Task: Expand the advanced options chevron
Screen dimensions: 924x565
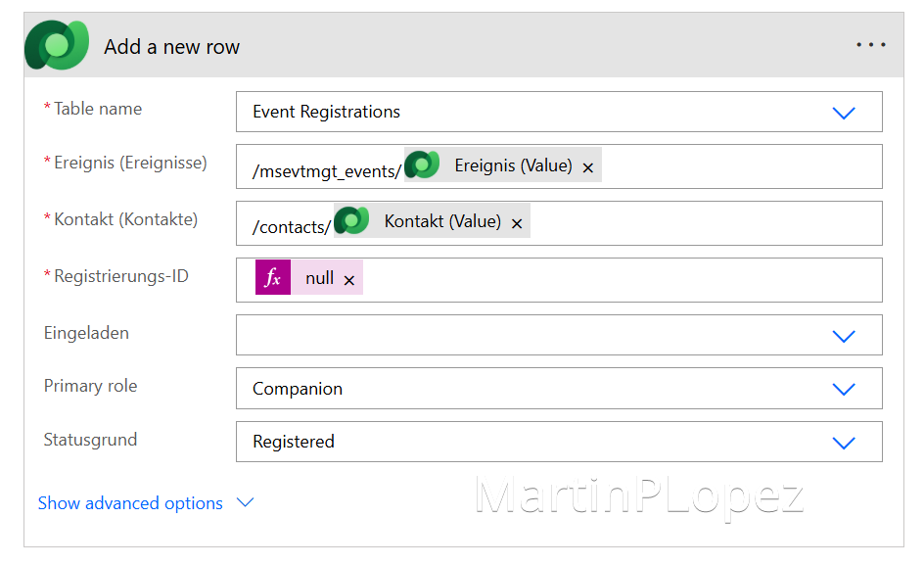Action: pyautogui.click(x=246, y=502)
